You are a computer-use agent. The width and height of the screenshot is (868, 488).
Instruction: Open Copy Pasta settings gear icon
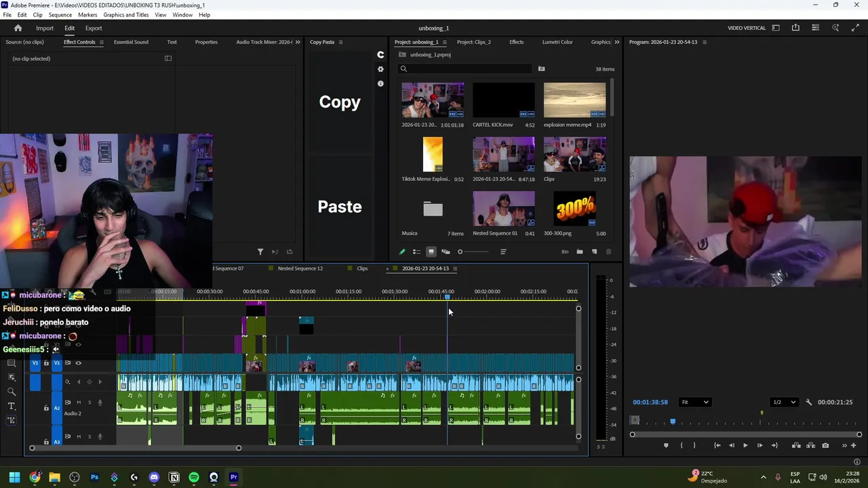[380, 69]
